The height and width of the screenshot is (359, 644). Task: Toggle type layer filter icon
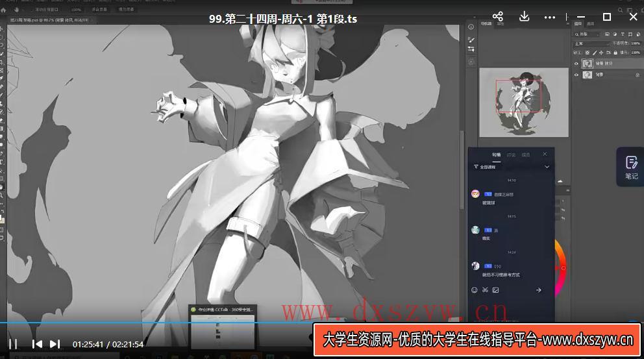click(622, 34)
